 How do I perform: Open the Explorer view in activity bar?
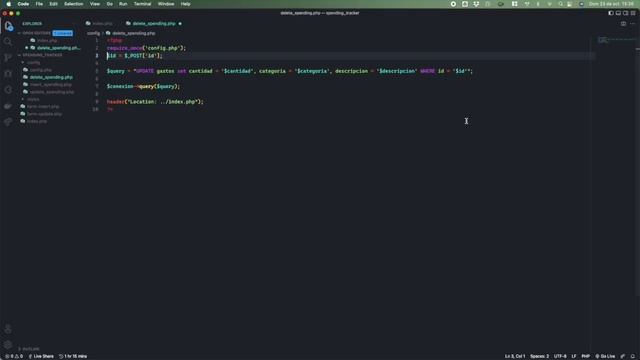pos(9,27)
